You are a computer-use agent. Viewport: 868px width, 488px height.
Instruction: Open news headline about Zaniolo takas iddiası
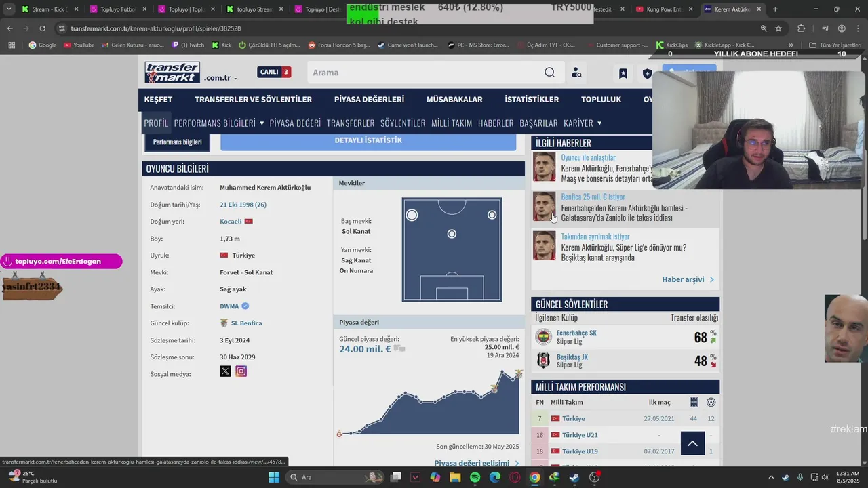click(x=624, y=213)
